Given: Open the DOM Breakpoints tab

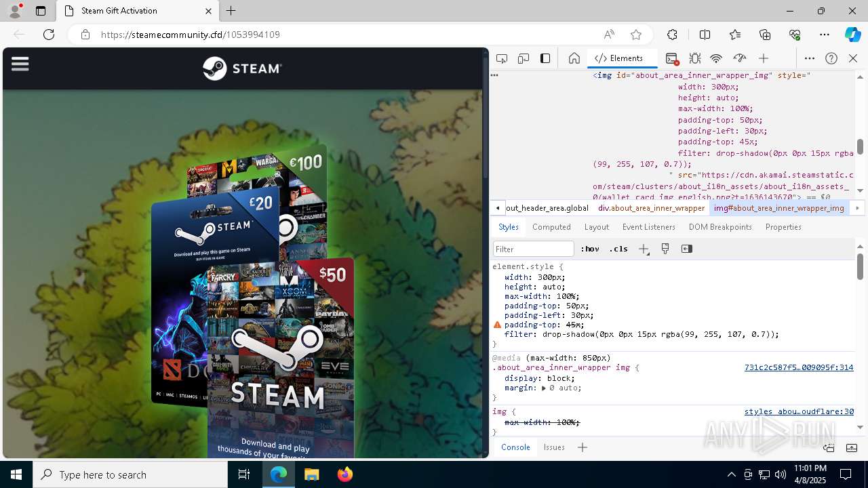Looking at the screenshot, I should [720, 227].
